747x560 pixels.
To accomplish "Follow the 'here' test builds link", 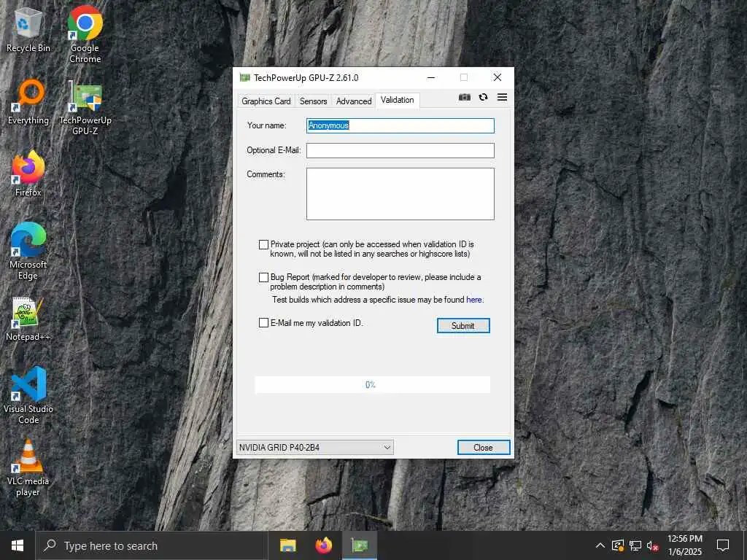I will 474,300.
